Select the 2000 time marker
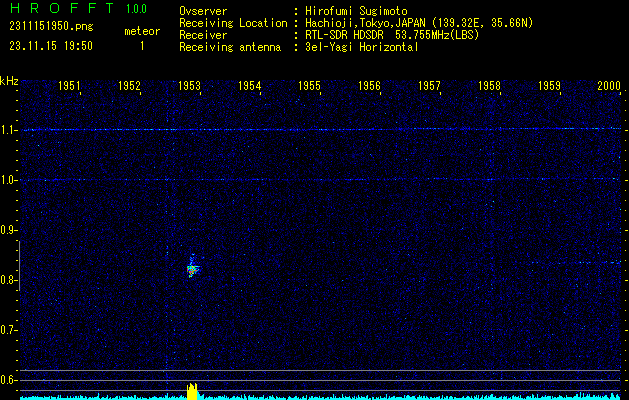629x400 pixels. click(609, 87)
